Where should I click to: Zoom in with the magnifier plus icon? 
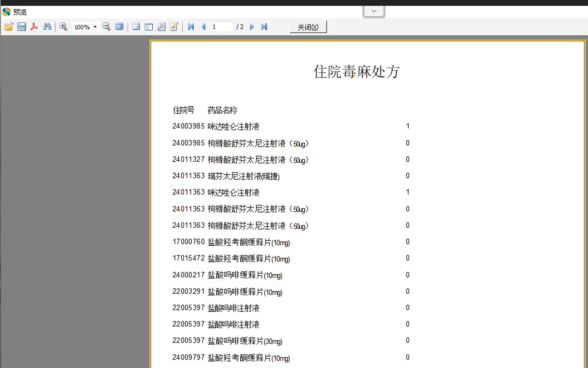(63, 27)
